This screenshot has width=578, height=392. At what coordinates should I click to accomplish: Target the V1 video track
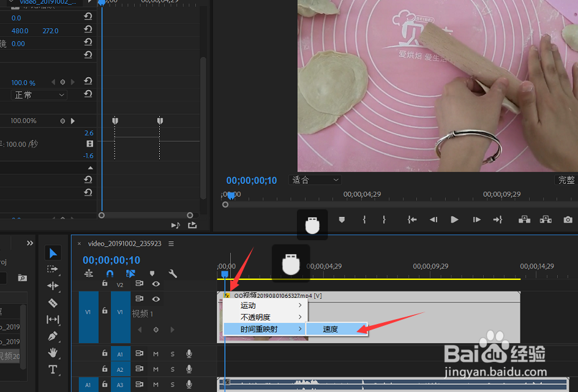pos(120,312)
